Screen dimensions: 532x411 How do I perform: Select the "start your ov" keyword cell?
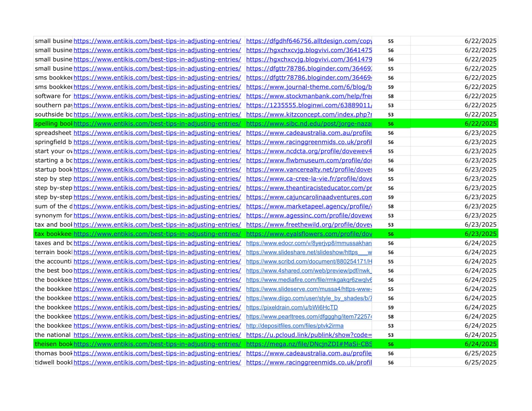pos(54,151)
